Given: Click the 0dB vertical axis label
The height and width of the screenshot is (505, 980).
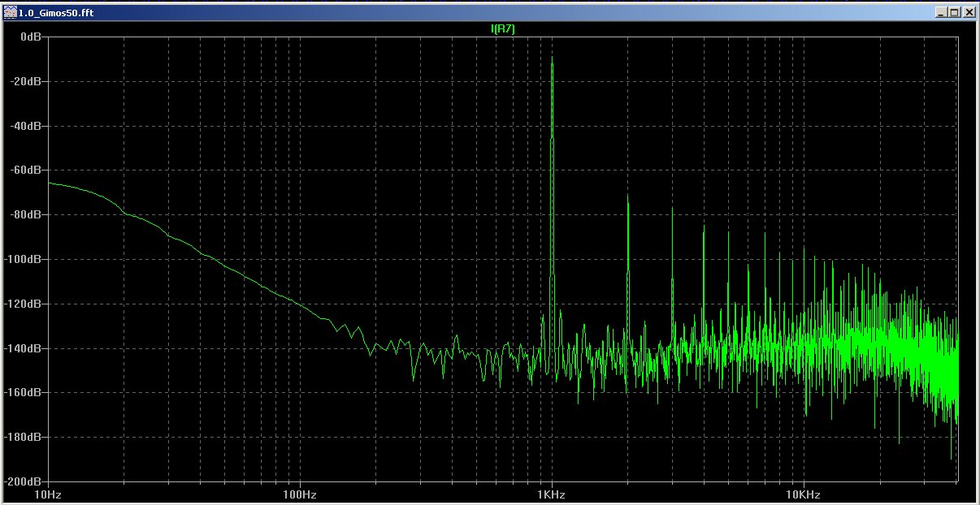Looking at the screenshot, I should 31,37.
